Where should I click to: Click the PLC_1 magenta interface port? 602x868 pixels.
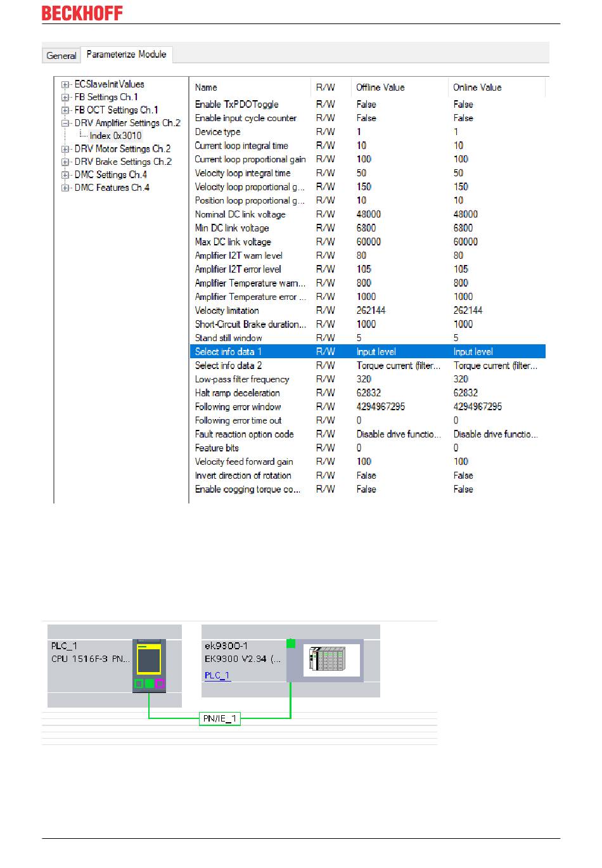tap(160, 683)
